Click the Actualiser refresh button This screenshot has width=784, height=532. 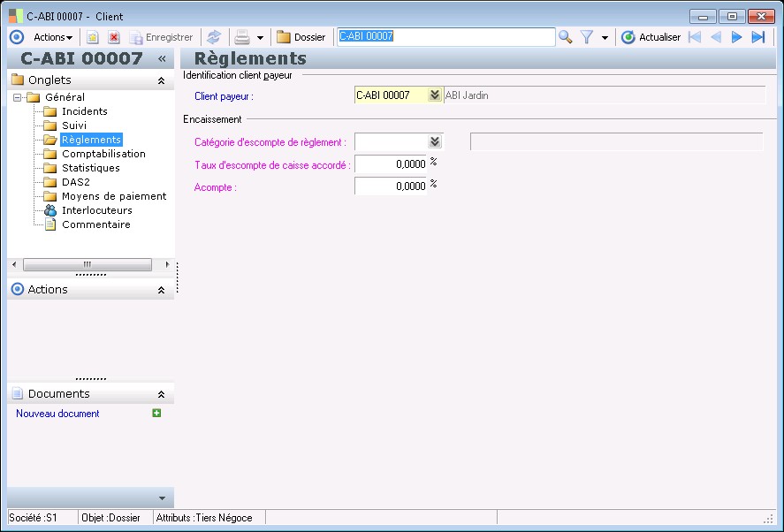click(651, 37)
